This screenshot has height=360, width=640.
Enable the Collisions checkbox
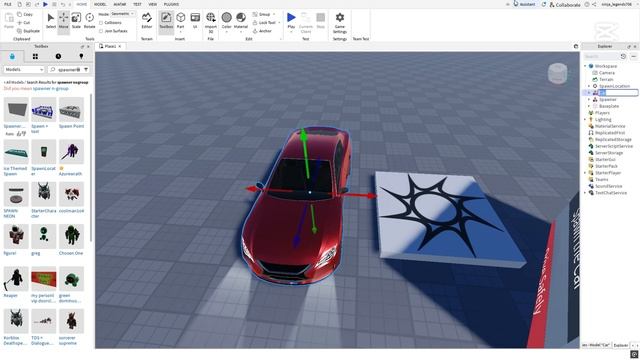click(101, 23)
